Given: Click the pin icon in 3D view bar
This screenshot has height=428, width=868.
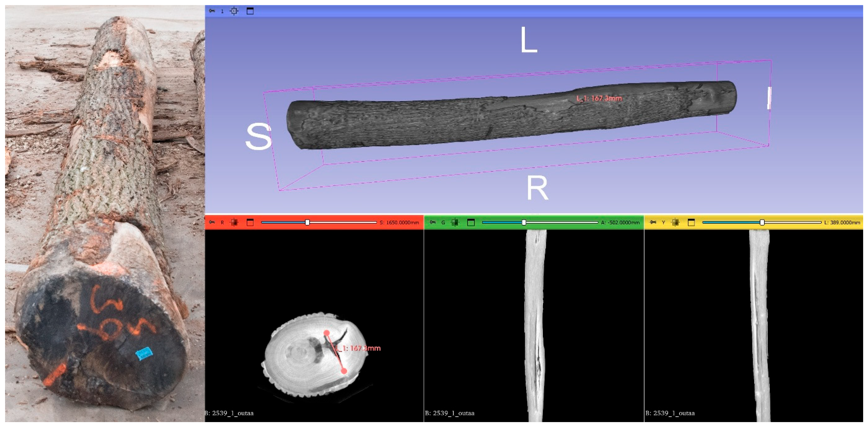Looking at the screenshot, I should [x=212, y=11].
